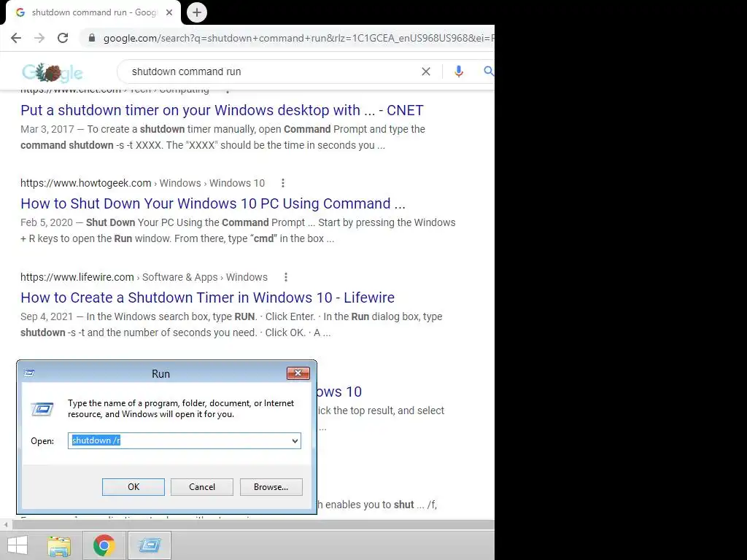The height and width of the screenshot is (560, 747).
Task: Reload the page with refresh icon
Action: 63,38
